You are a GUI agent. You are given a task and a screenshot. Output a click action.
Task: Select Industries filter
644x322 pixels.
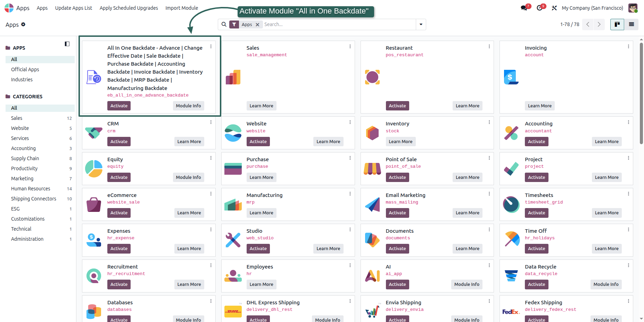(x=40, y=80)
